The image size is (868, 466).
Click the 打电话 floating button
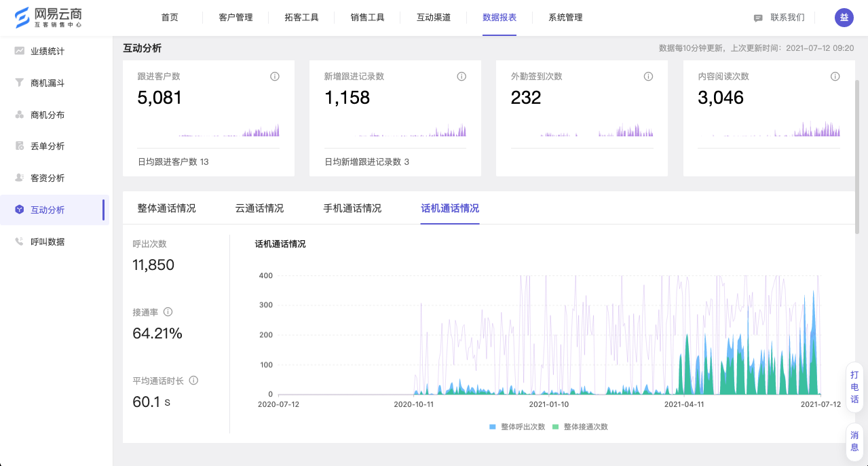[x=854, y=387]
